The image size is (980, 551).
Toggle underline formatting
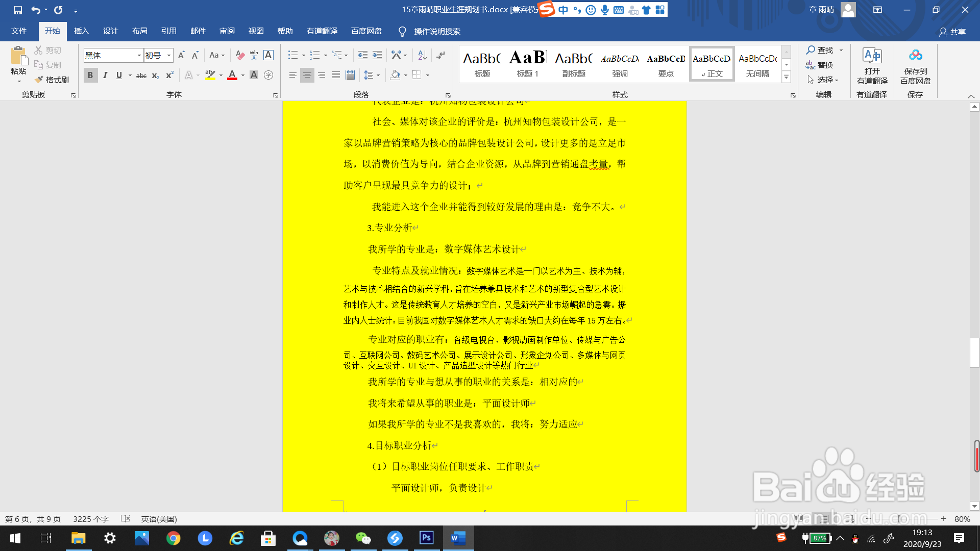pyautogui.click(x=119, y=75)
